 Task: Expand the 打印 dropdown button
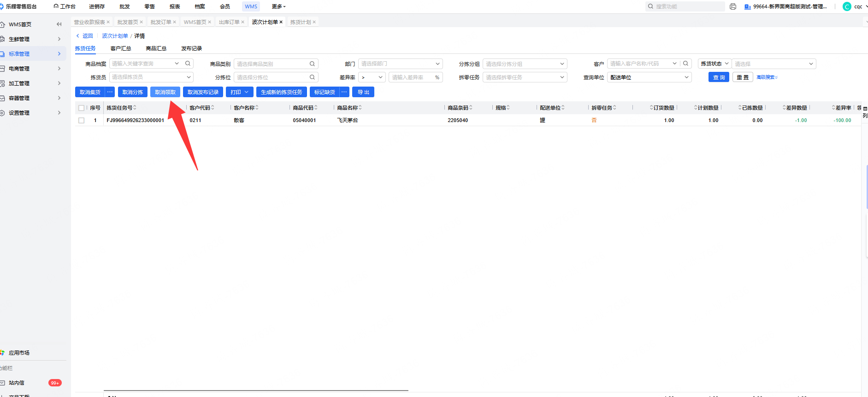(x=240, y=92)
